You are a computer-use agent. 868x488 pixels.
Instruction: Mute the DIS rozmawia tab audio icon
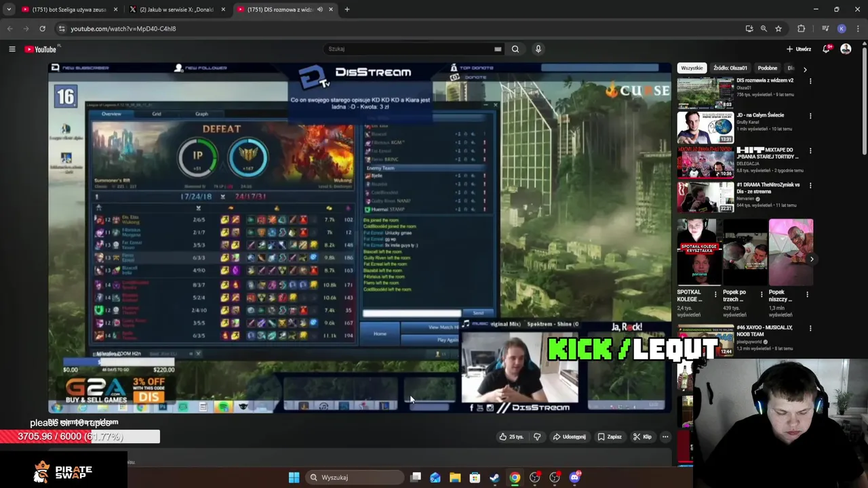tap(319, 9)
